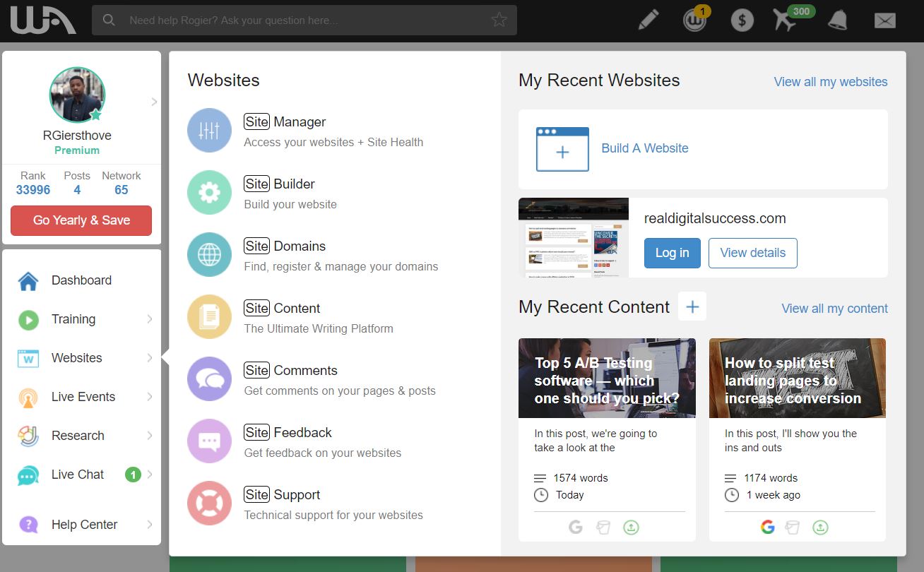
Task: Click the help search input field
Action: pyautogui.click(x=304, y=20)
